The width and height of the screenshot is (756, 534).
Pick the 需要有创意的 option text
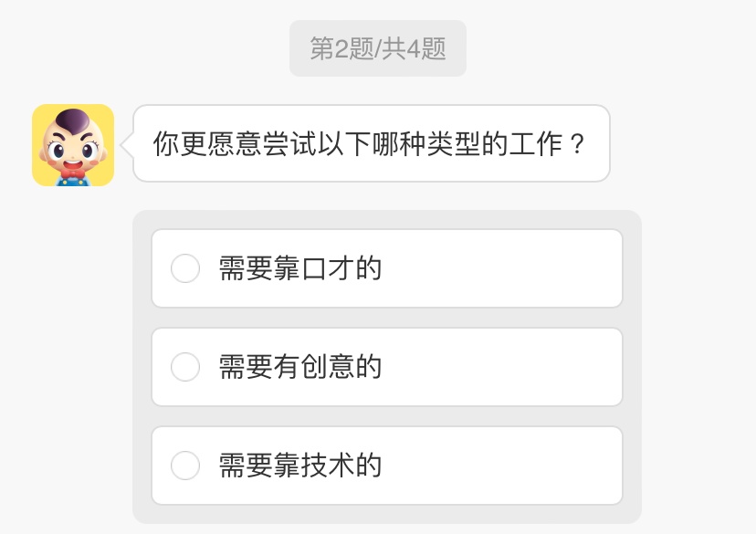point(299,367)
